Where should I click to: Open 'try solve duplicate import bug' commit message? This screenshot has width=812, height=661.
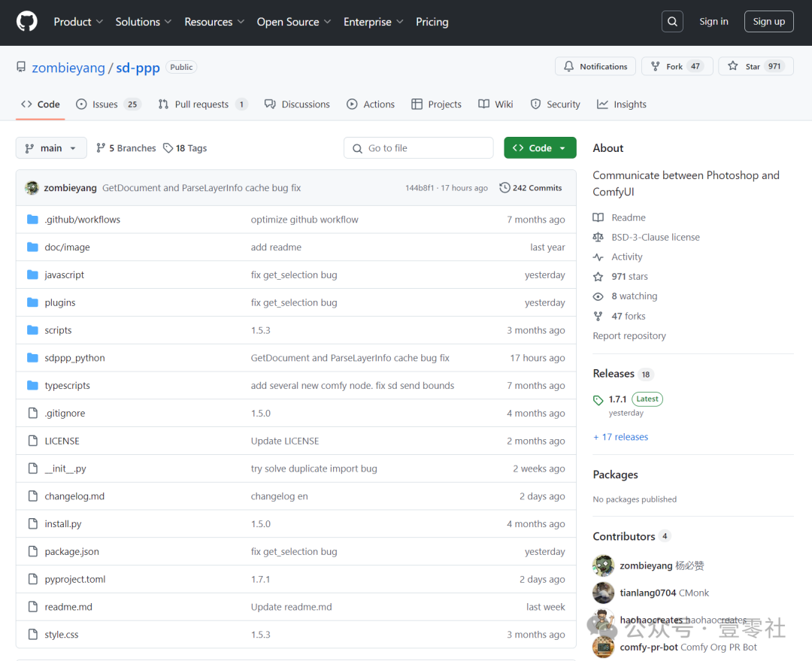[x=314, y=468]
